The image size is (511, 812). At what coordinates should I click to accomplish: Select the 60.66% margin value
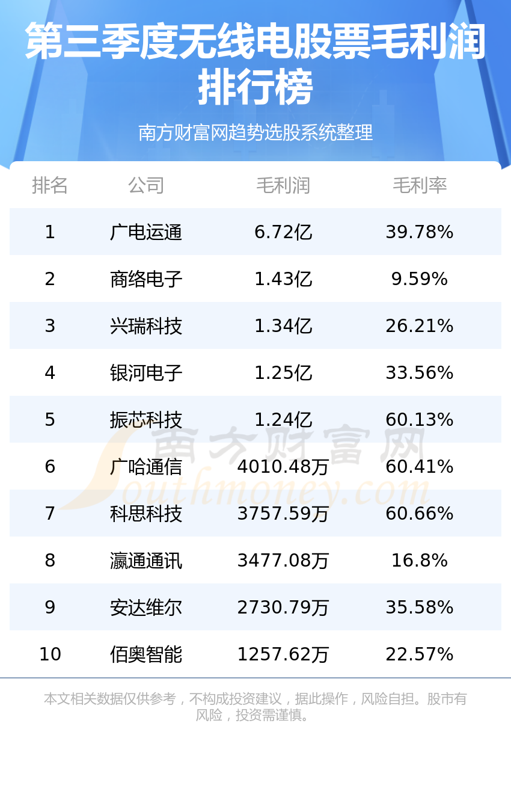pos(420,514)
